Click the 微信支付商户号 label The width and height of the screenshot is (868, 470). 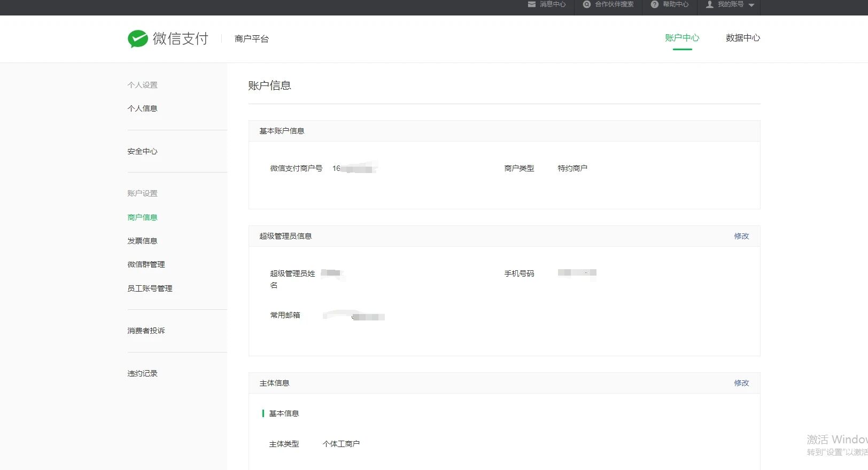pyautogui.click(x=296, y=168)
